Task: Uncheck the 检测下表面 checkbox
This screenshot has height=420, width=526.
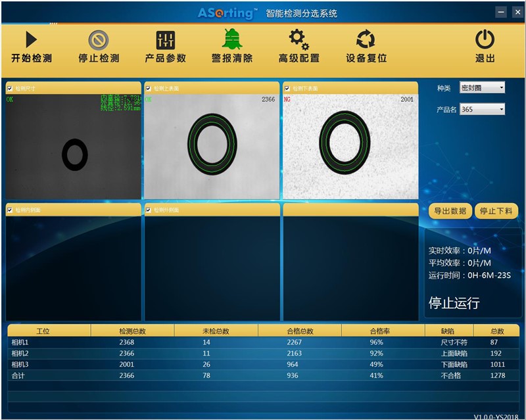Action: click(287, 88)
